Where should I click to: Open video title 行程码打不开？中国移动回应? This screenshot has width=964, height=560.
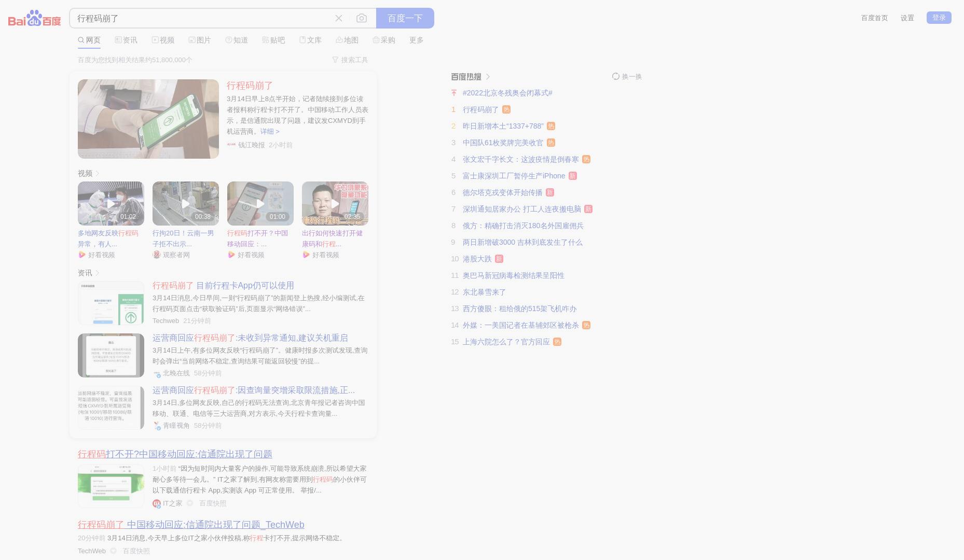pyautogui.click(x=257, y=239)
